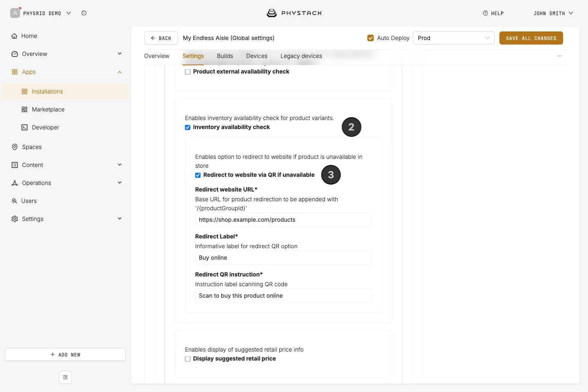Expand the Settings sidebar section
This screenshot has height=392, width=588.
pyautogui.click(x=120, y=218)
